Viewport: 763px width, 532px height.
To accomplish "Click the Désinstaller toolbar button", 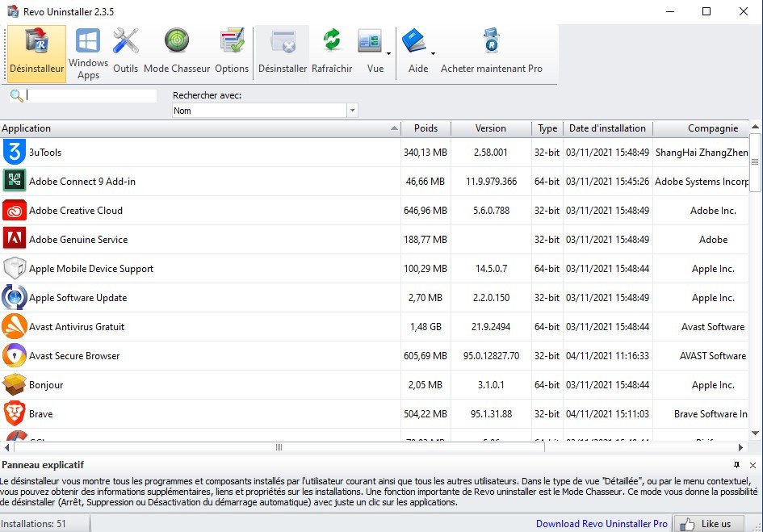I will tap(283, 53).
